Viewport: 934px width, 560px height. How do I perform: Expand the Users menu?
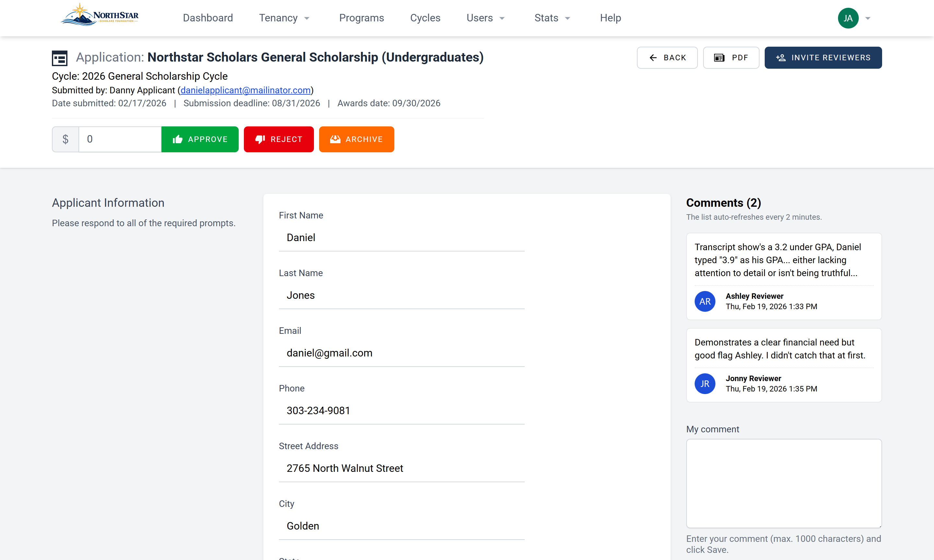(485, 18)
